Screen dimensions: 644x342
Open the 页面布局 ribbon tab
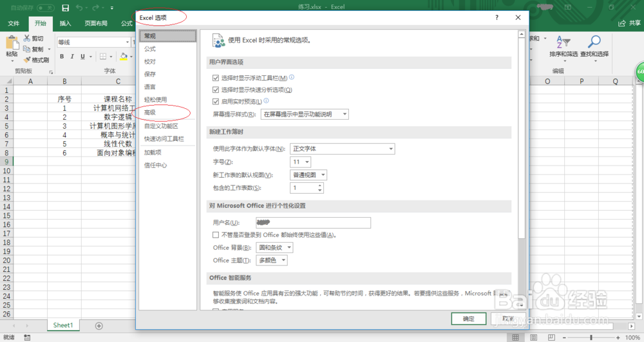point(96,23)
